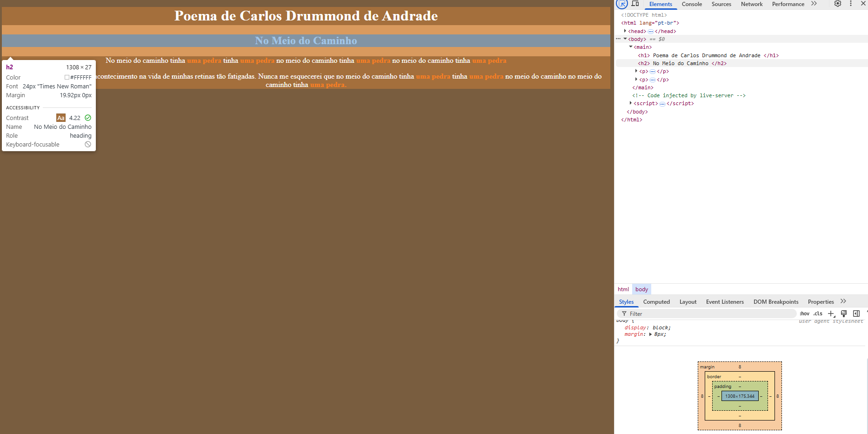Toggle device toolbar emulation icon

coord(635,4)
